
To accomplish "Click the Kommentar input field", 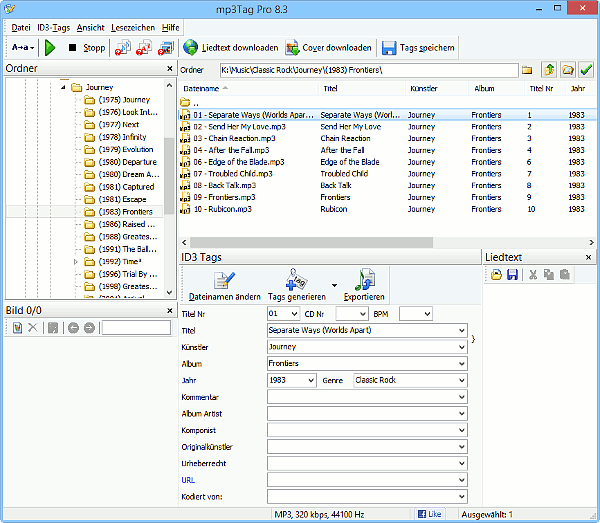I will (367, 397).
